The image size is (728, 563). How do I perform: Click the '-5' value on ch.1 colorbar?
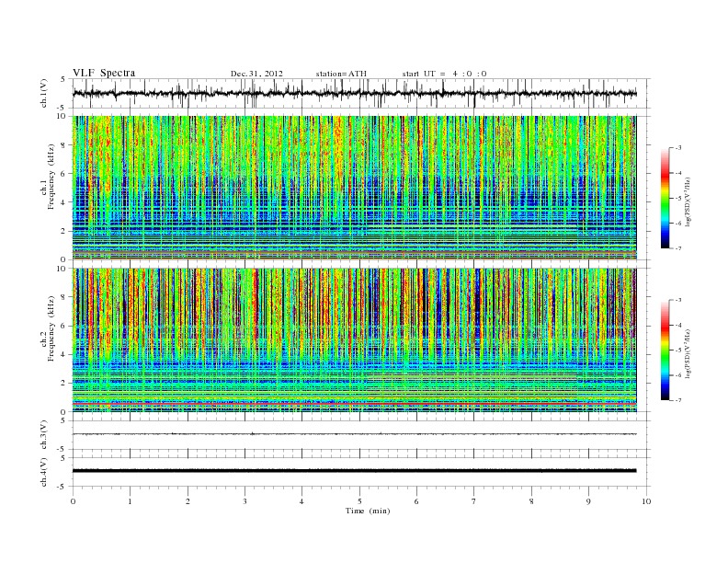point(677,199)
